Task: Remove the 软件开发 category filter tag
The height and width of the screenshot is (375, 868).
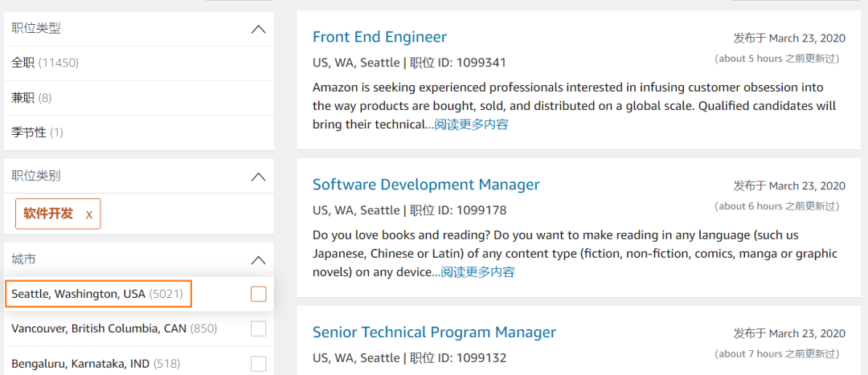Action: pos(89,214)
